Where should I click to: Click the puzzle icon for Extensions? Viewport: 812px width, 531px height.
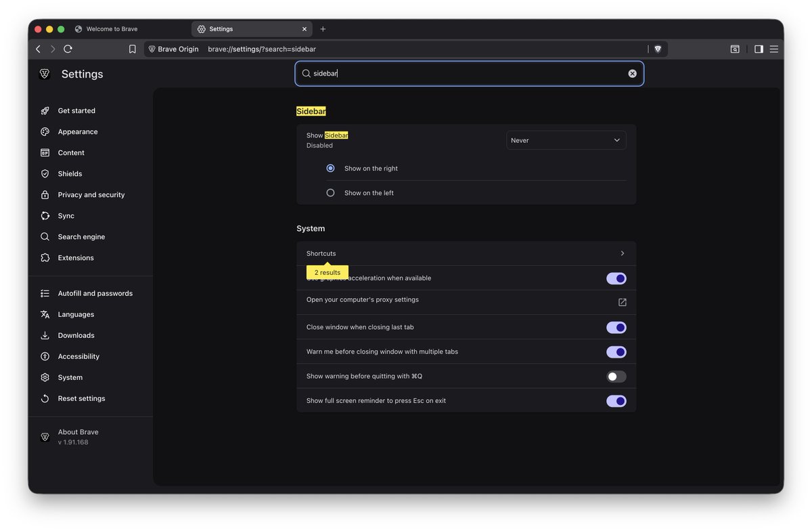(45, 257)
